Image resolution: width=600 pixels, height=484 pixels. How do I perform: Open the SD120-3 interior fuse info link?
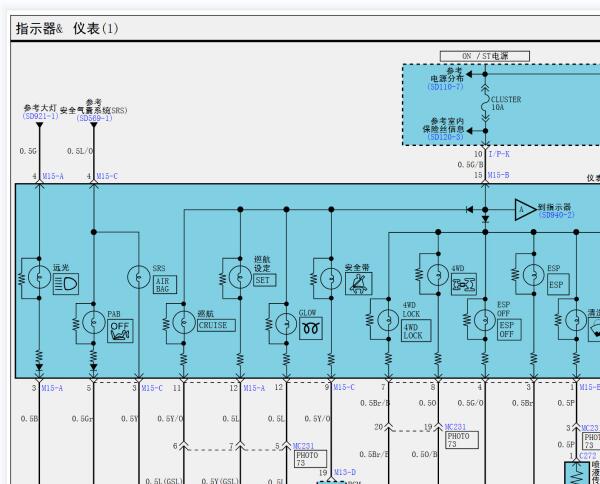(x=445, y=137)
